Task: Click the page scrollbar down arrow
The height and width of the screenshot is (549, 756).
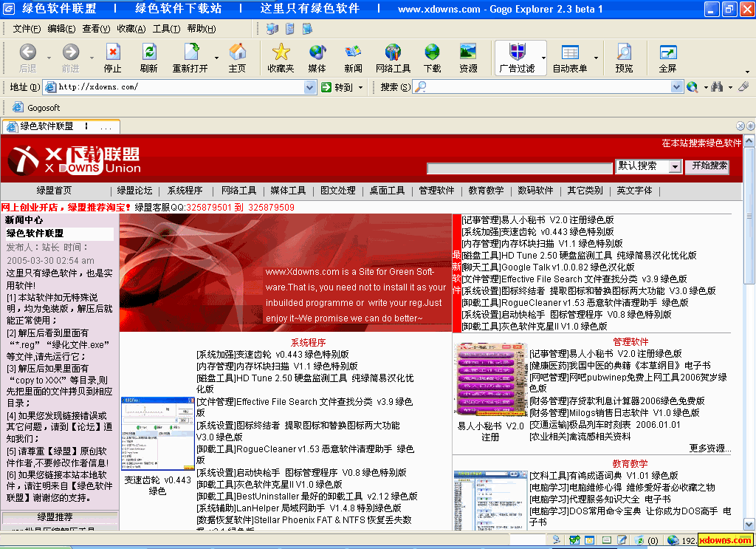Action: 749,525
